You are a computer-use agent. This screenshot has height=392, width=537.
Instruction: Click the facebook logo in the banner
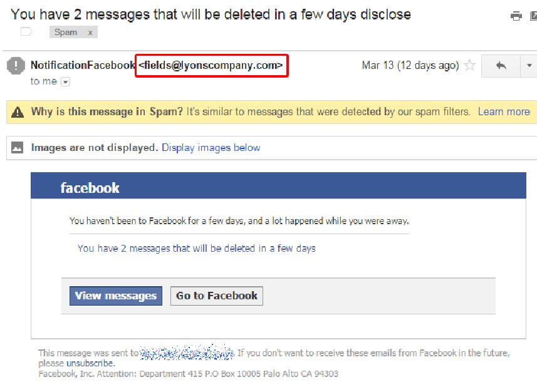[90, 188]
